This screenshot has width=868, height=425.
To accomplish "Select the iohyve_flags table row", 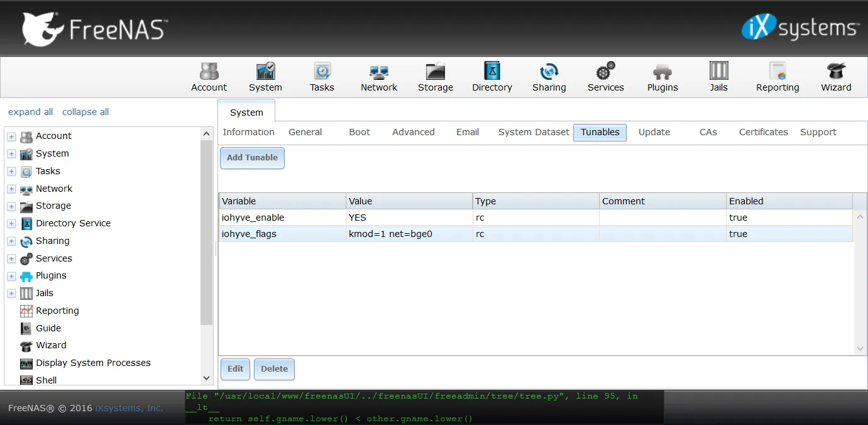I will pyautogui.click(x=409, y=234).
